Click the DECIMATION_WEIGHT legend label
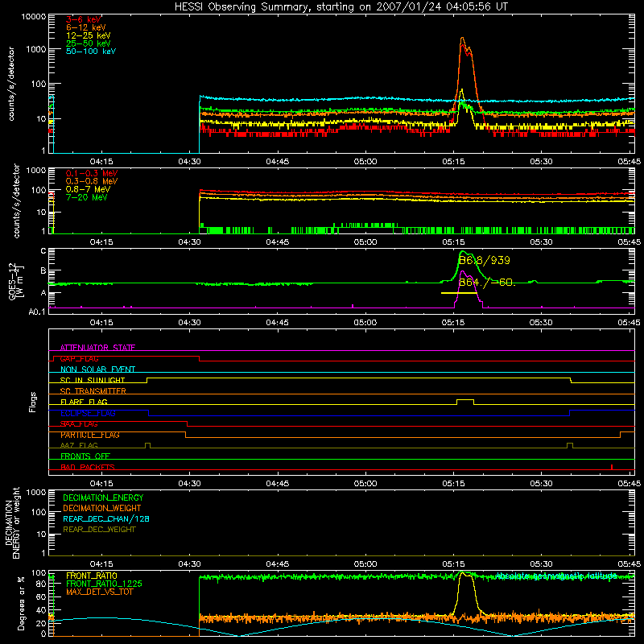 click(102, 508)
